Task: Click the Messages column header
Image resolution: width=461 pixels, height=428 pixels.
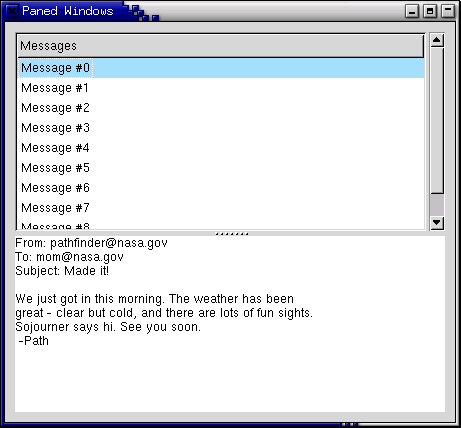Action: (x=220, y=46)
